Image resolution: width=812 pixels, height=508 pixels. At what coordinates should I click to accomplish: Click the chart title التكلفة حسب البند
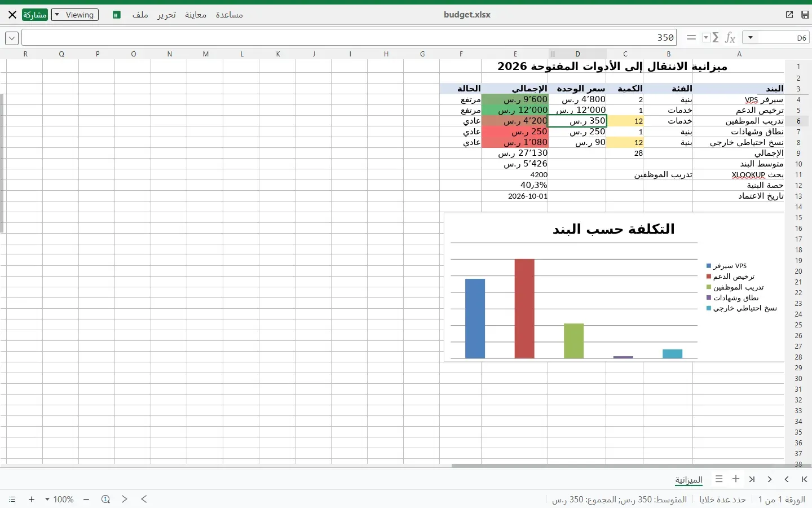pos(614,229)
